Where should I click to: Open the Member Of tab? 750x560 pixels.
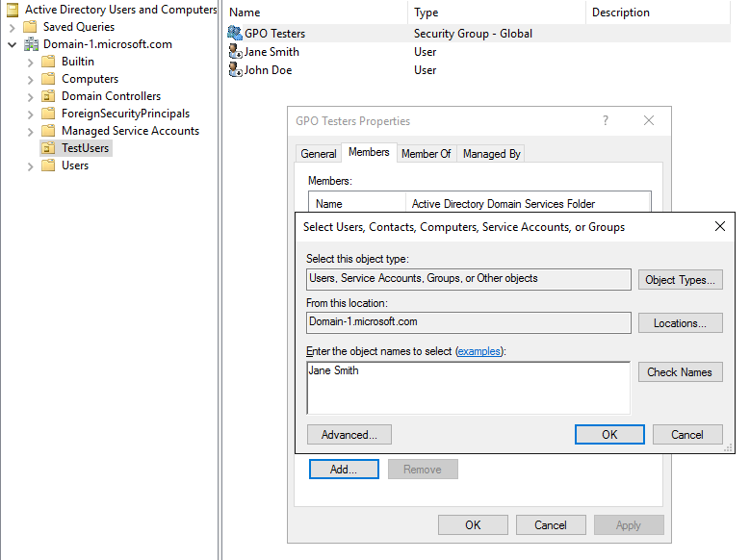coord(427,154)
